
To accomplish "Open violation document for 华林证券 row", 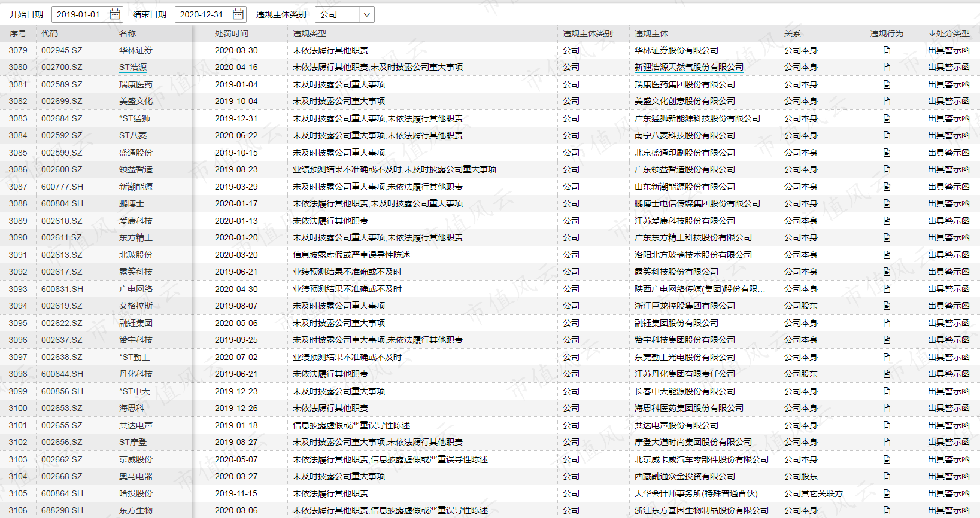I will coord(887,50).
